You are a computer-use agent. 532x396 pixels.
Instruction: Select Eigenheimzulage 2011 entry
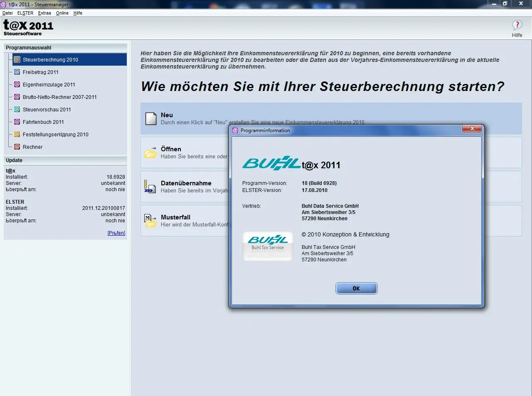(x=49, y=84)
